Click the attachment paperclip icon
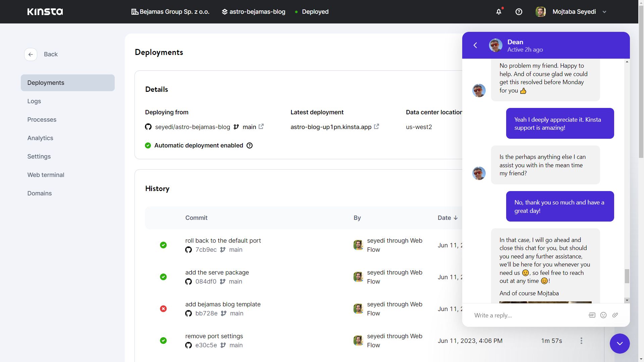The image size is (644, 362). click(x=615, y=315)
